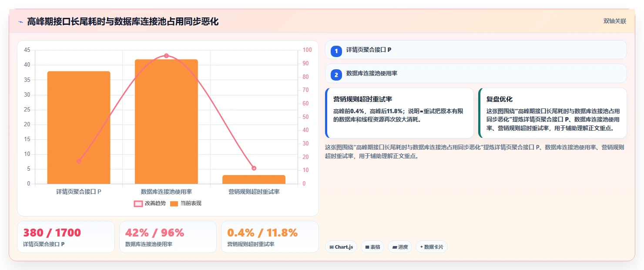This screenshot has height=270, width=644.
Task: Click the 详情页聚合接口 P orange bar
Action: pyautogui.click(x=79, y=127)
